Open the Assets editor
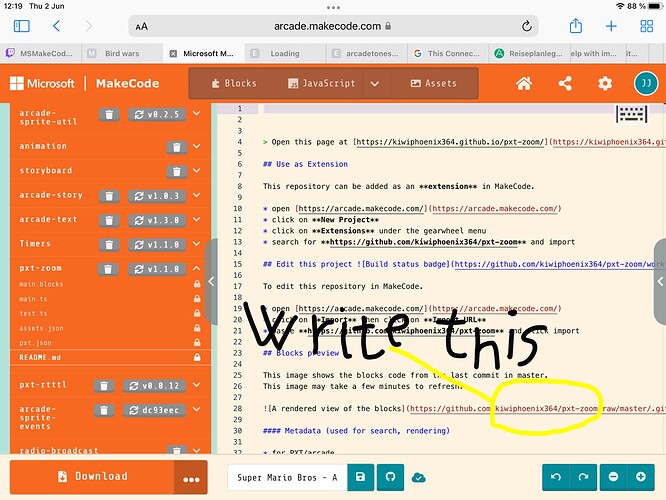666x500 pixels. point(434,83)
